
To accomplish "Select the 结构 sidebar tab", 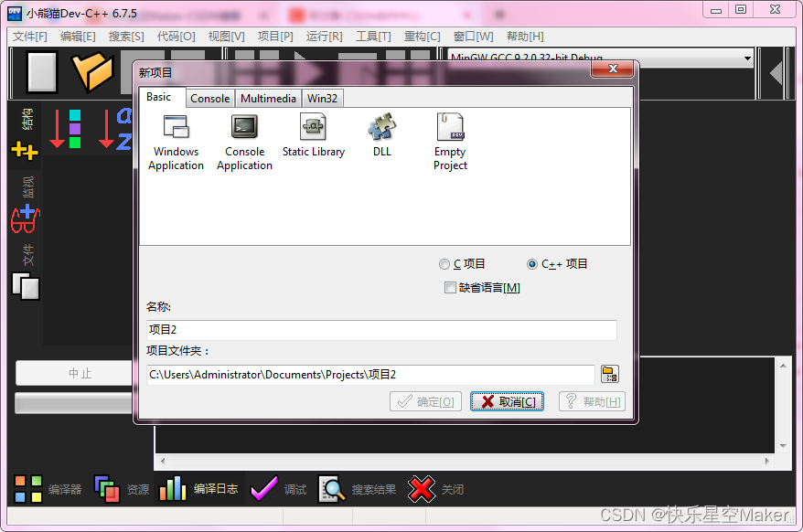I will 27,119.
